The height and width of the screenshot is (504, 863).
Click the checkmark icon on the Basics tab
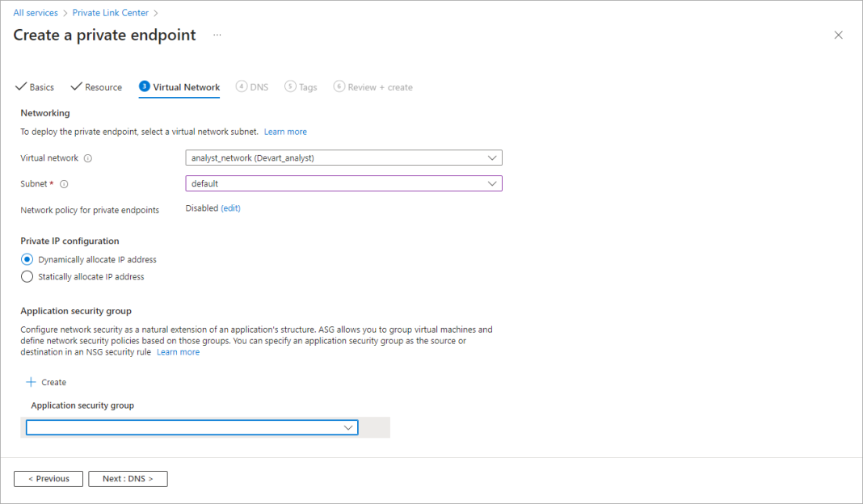pos(19,86)
